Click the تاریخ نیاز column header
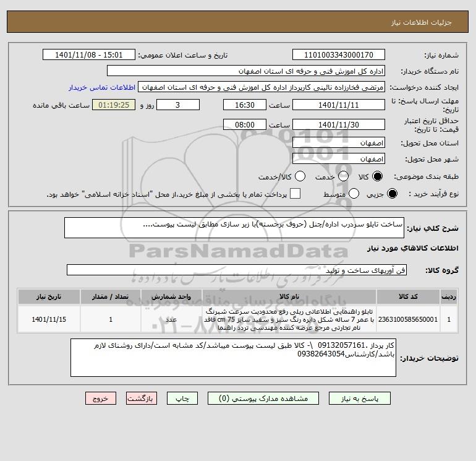The width and height of the screenshot is (476, 461). pyautogui.click(x=49, y=296)
